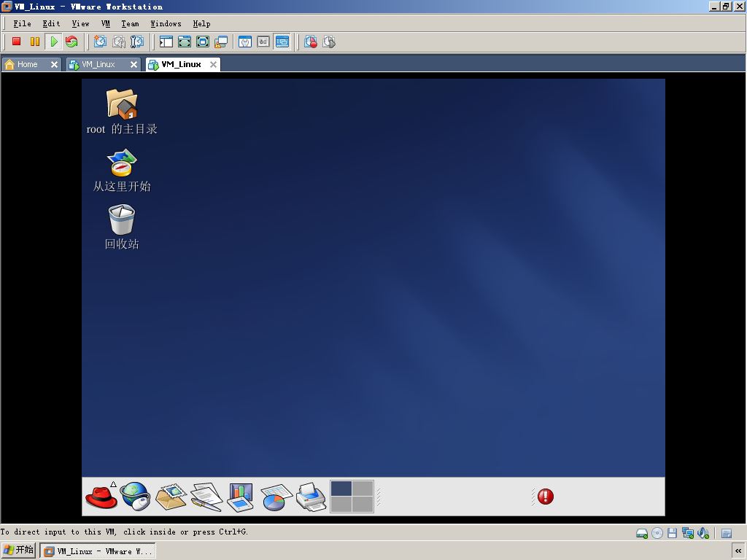This screenshot has height=560, width=747.
Task: Open the File menu
Action: point(22,23)
